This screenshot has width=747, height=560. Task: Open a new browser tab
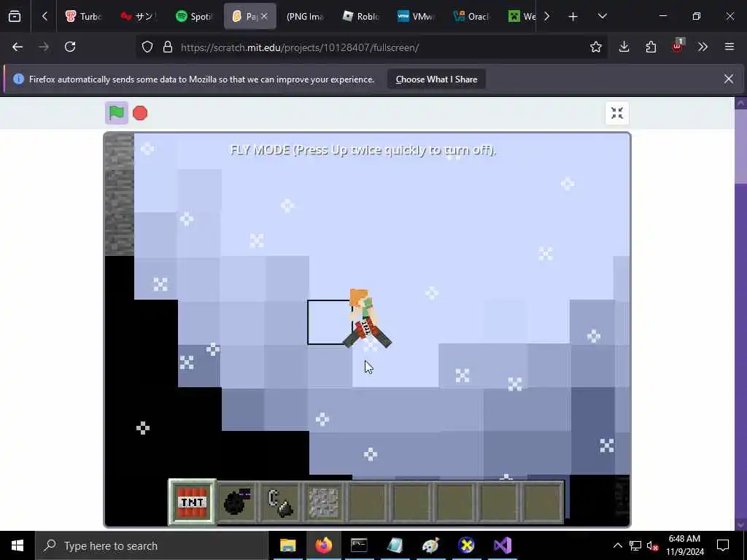tap(573, 17)
